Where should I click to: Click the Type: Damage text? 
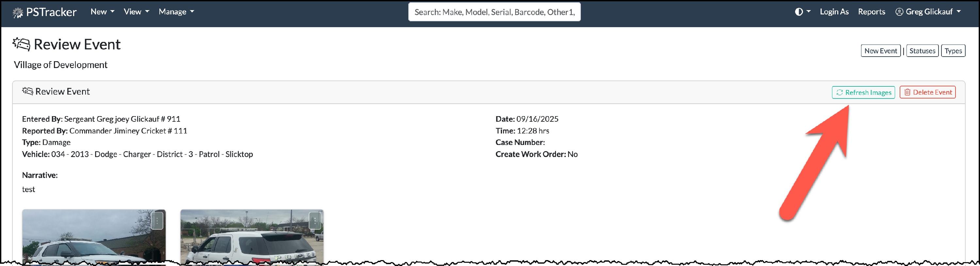[x=46, y=142]
